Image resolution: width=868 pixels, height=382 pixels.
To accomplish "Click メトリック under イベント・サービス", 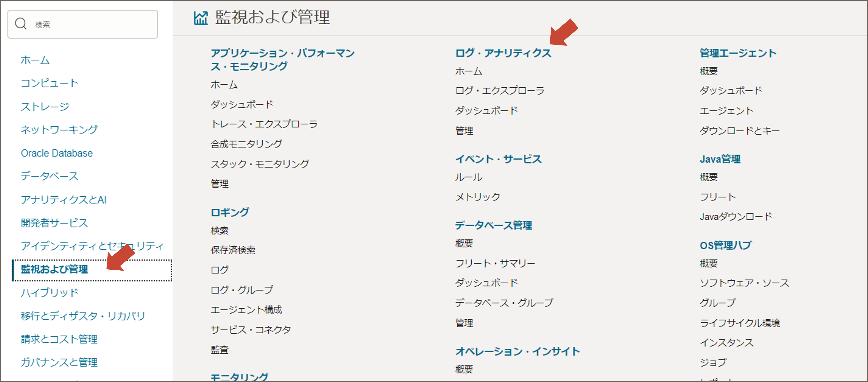I will 478,197.
